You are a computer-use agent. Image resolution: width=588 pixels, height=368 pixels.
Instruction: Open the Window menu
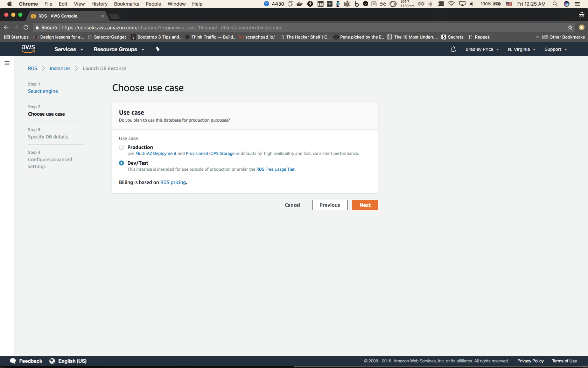(177, 4)
